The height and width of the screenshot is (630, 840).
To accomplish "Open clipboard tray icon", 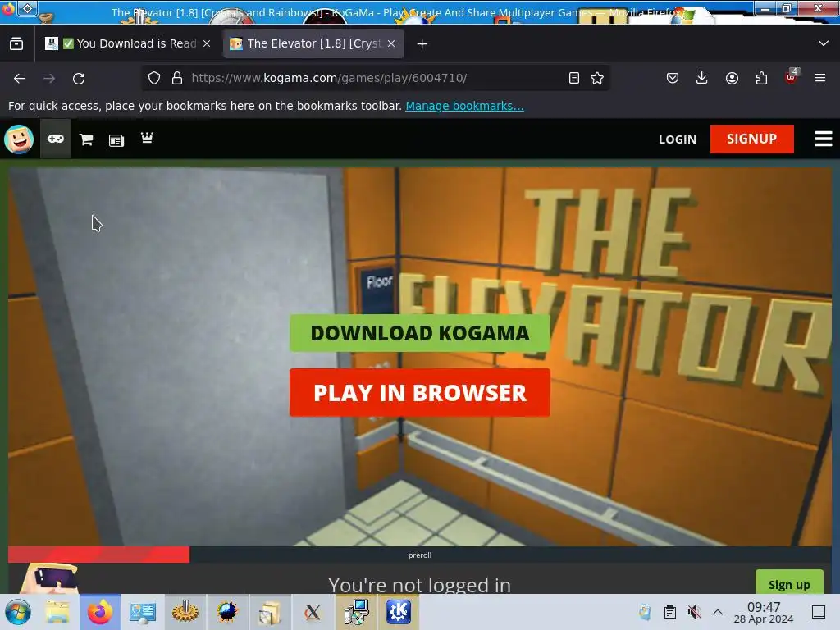I will pyautogui.click(x=669, y=612).
